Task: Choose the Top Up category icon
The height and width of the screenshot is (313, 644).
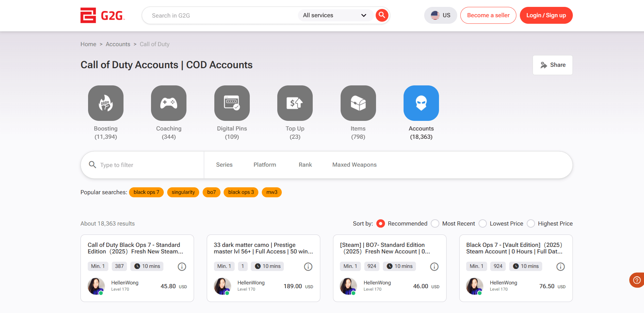Action: tap(295, 103)
